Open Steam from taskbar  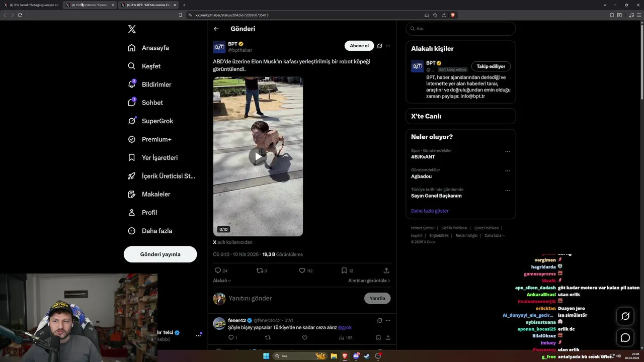coord(367,356)
